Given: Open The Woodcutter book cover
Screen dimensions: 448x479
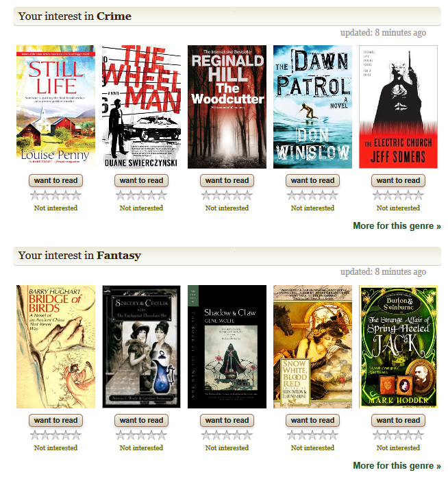Looking at the screenshot, I should coord(227,107).
